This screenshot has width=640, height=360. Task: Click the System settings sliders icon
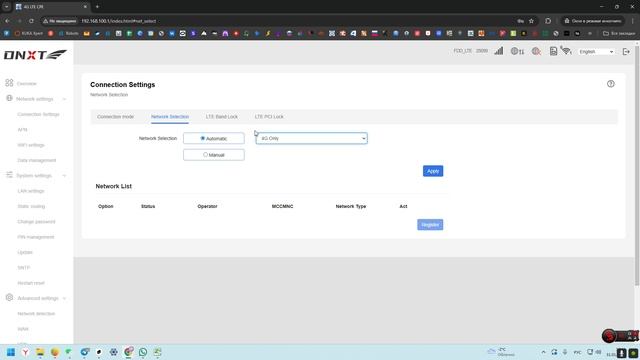pos(9,175)
